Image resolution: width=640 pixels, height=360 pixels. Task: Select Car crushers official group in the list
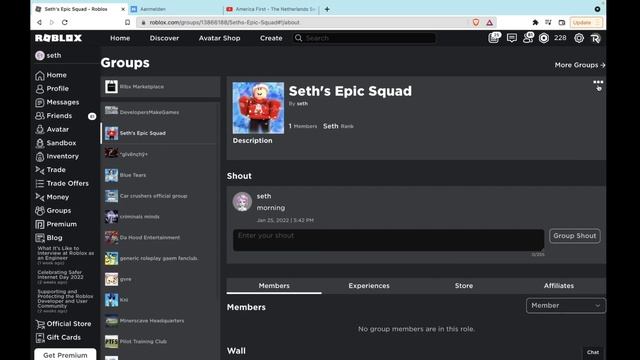click(x=159, y=196)
